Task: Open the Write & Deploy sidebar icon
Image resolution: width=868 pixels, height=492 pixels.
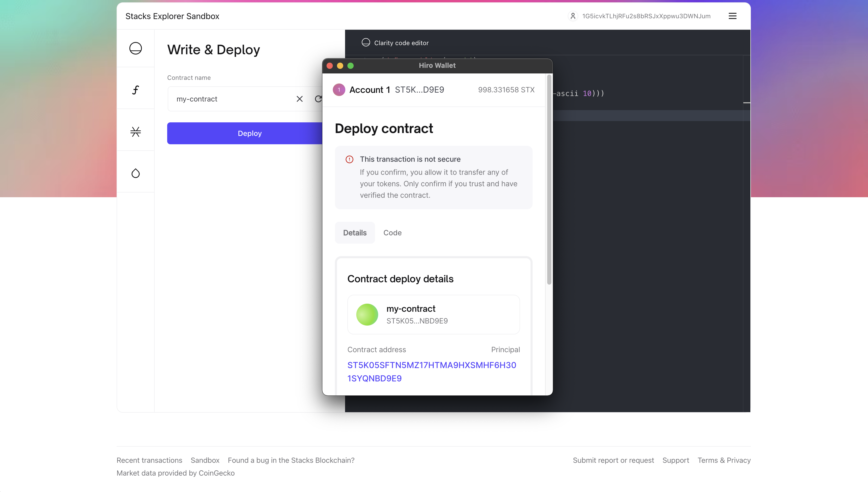Action: [135, 48]
